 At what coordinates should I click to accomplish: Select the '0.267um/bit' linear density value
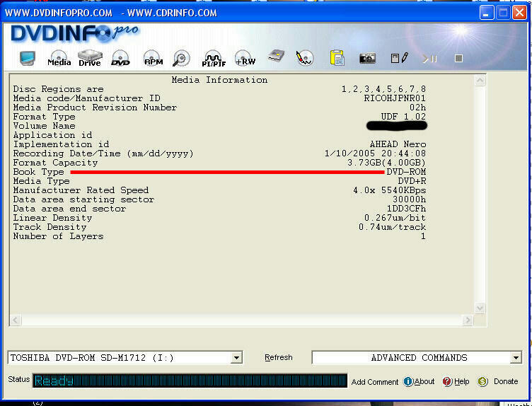(395, 218)
